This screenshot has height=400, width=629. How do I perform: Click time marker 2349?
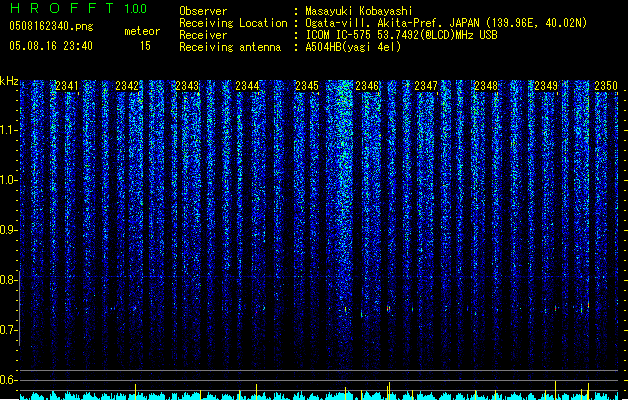click(x=546, y=86)
